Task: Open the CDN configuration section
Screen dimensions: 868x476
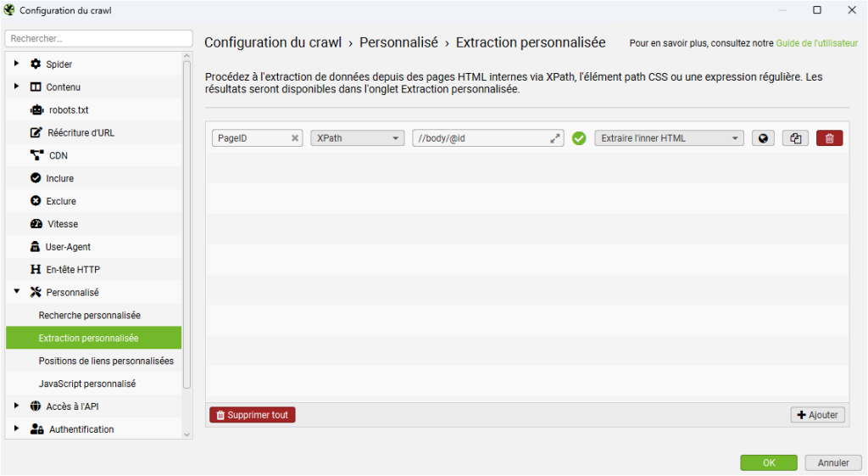Action: click(58, 155)
